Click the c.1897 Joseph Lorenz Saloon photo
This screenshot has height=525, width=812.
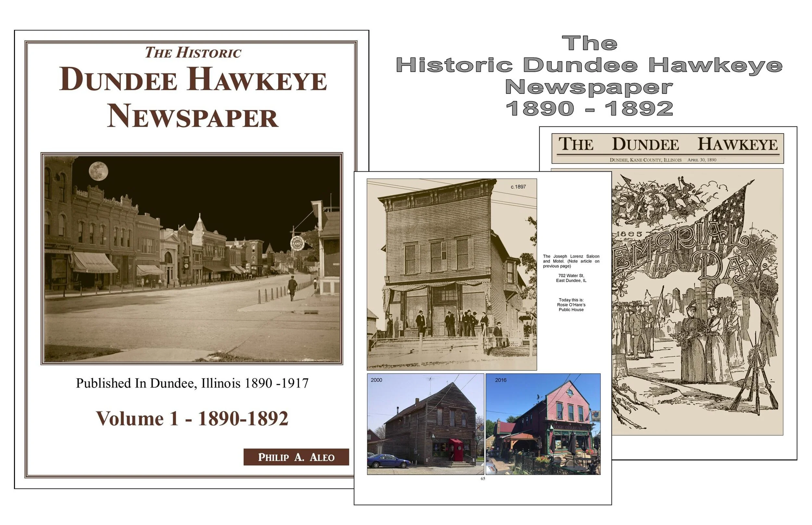point(451,274)
